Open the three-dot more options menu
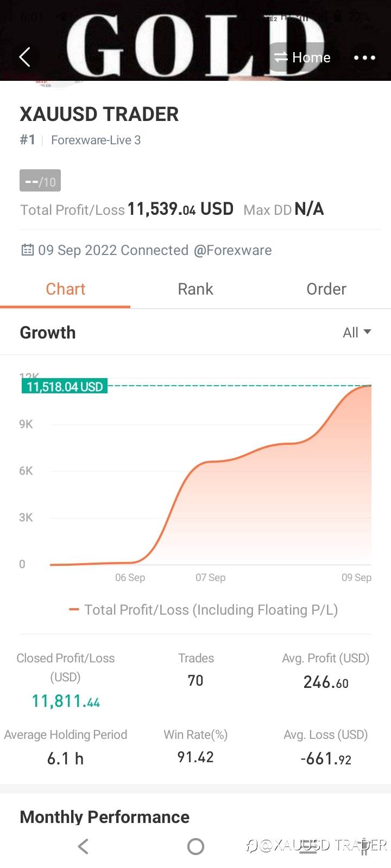This screenshot has height=868, width=391. click(364, 58)
